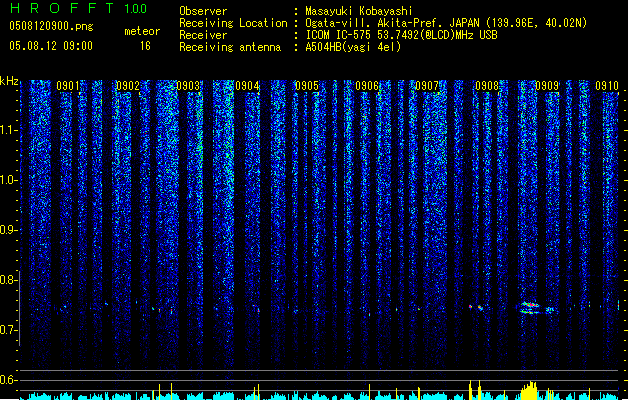This screenshot has width=629, height=400.
Task: Select the Ogata-vill. Akita-Pref. JAPAN location text
Action: pyautogui.click(x=446, y=23)
